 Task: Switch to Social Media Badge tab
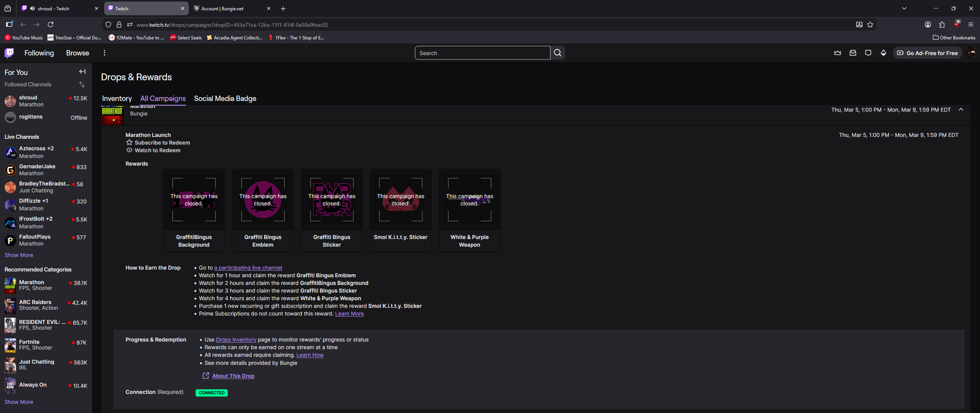225,99
